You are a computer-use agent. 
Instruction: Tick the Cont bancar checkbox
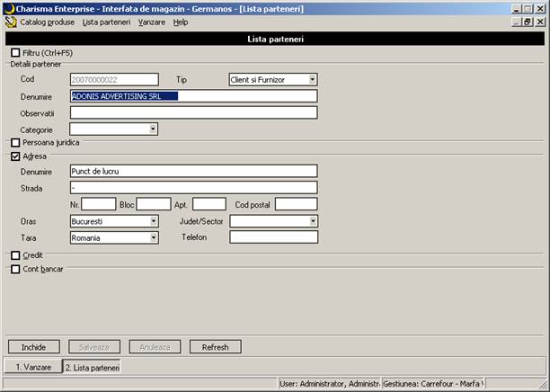15,269
